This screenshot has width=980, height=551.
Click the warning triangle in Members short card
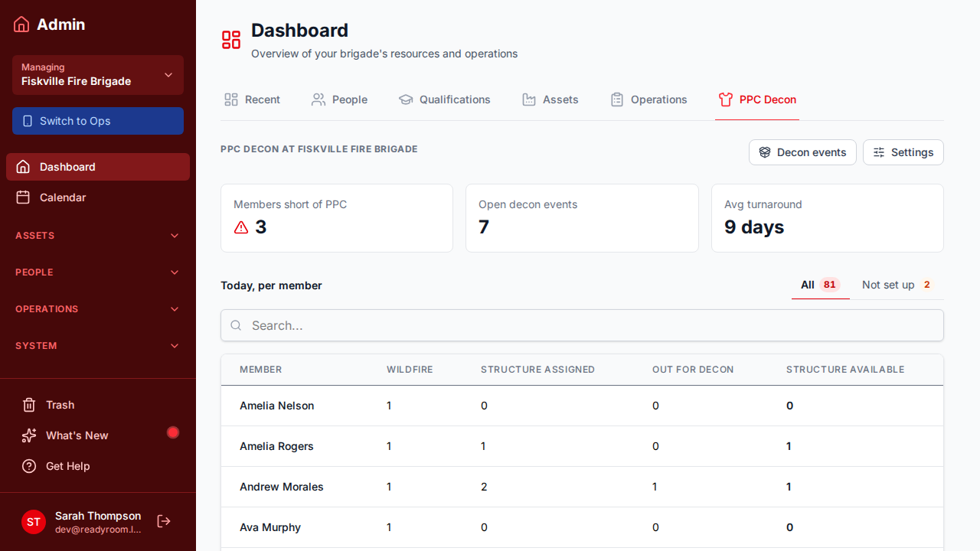tap(241, 227)
